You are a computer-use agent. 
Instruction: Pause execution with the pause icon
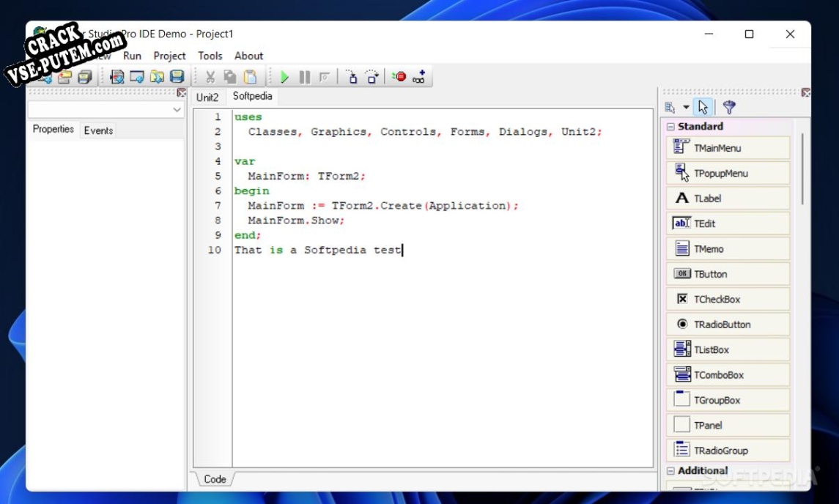pyautogui.click(x=305, y=77)
